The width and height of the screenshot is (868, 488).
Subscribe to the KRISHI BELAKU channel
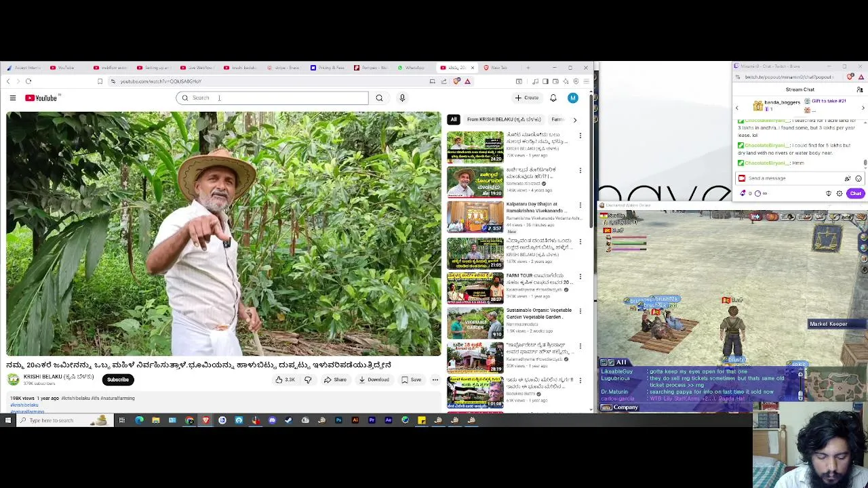pos(117,380)
